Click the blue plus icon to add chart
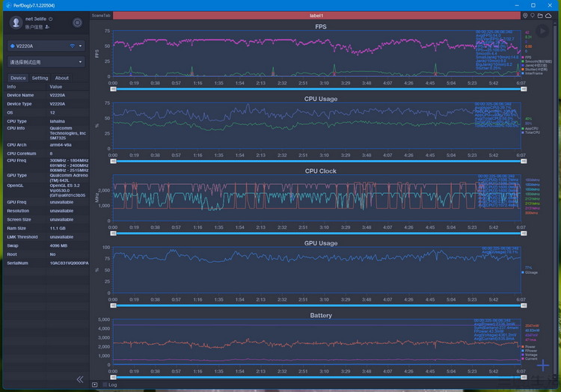 click(543, 365)
